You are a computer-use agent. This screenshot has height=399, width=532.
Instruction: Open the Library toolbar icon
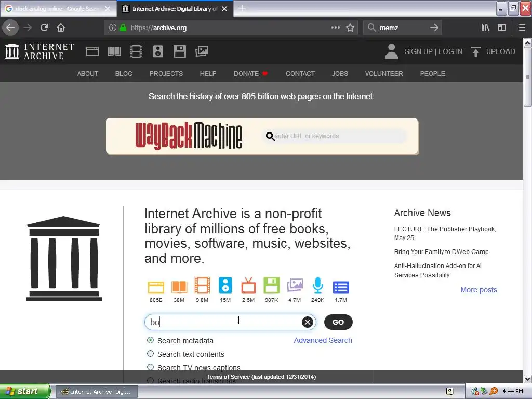[485, 28]
